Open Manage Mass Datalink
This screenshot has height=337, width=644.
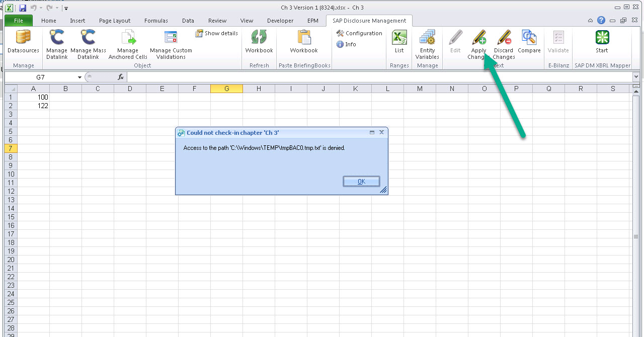coord(88,44)
